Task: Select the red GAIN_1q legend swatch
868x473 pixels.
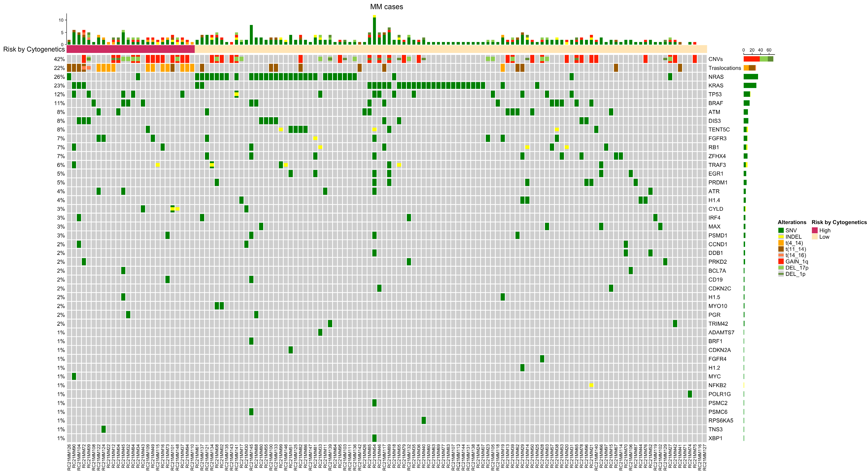Action: (781, 262)
